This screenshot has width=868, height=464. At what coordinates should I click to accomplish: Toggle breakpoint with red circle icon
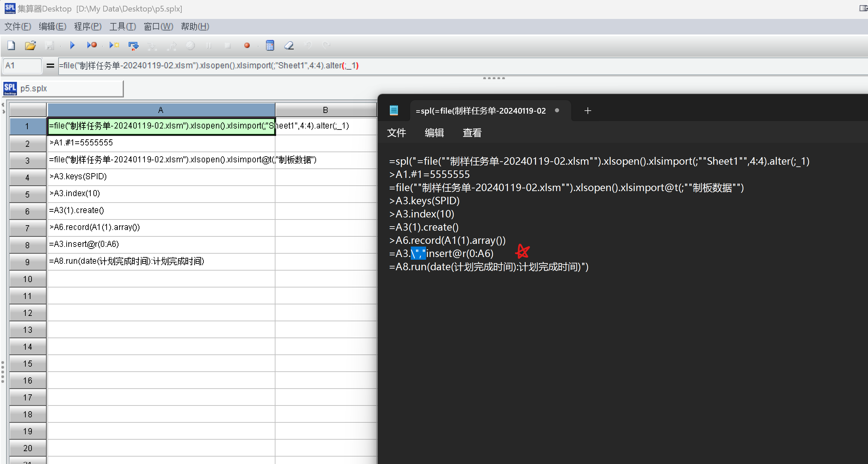247,45
